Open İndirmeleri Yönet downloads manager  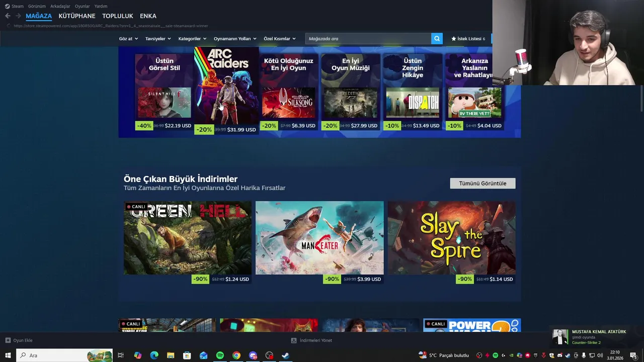click(x=312, y=340)
